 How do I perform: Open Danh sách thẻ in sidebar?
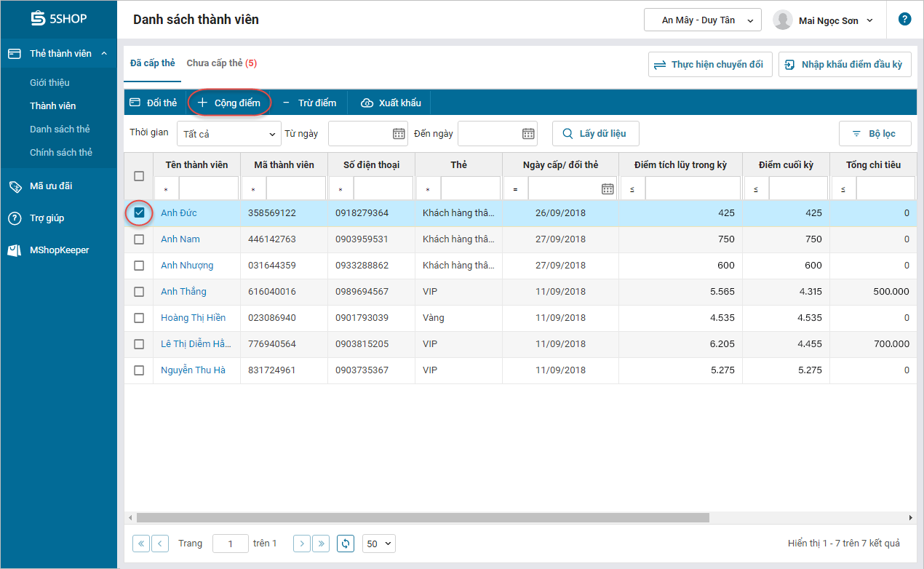coord(60,130)
